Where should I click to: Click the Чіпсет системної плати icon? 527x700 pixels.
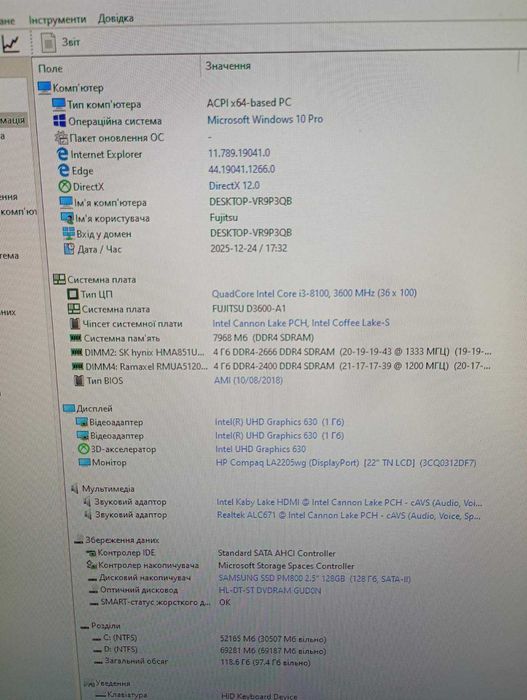point(75,323)
